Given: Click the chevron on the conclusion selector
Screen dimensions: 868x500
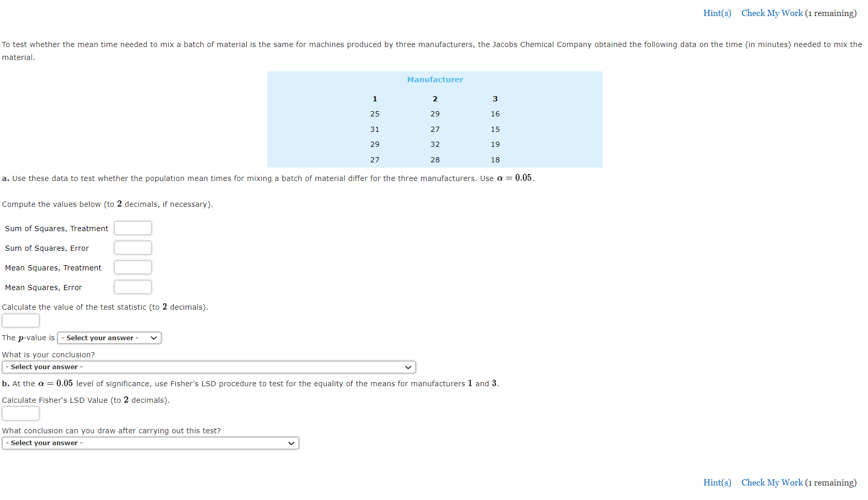Looking at the screenshot, I should [408, 367].
